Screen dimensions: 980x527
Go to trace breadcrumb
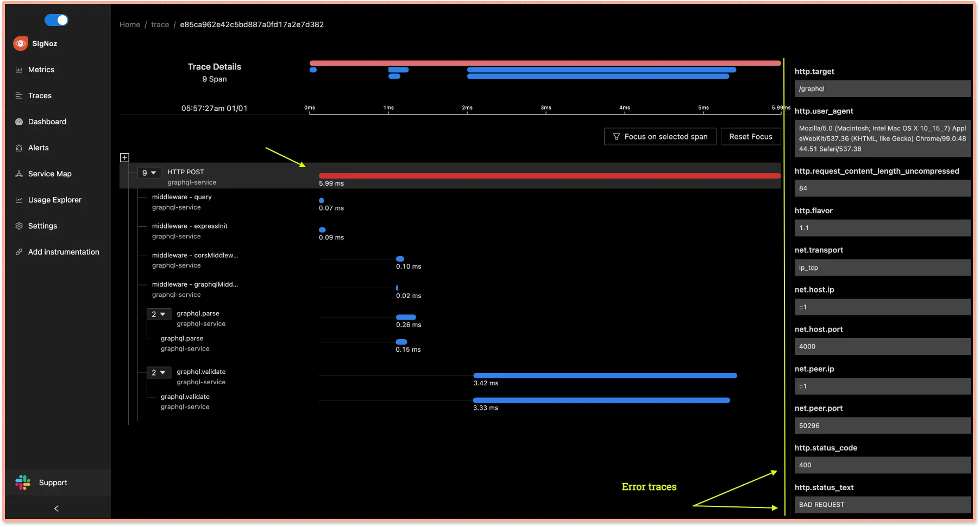click(160, 24)
